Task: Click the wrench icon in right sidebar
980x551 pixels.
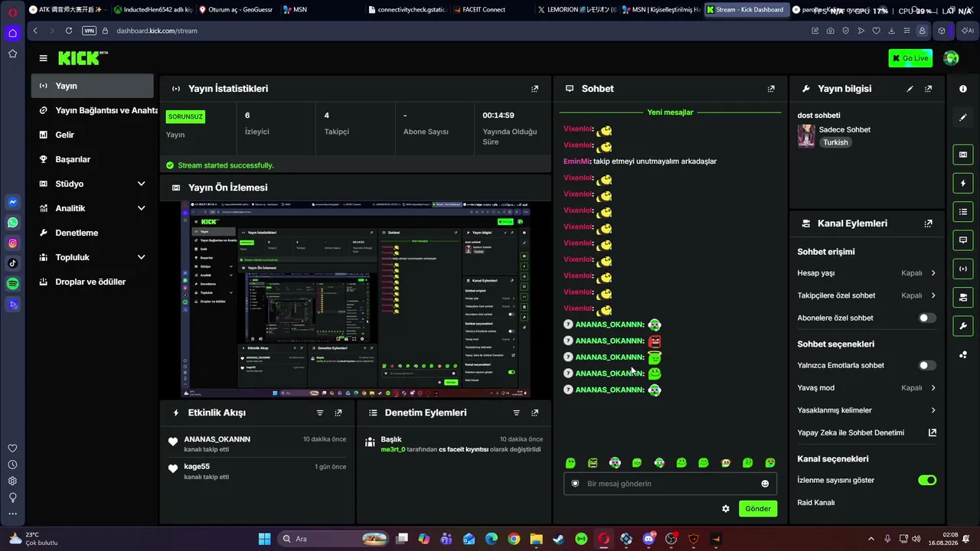Action: [963, 326]
